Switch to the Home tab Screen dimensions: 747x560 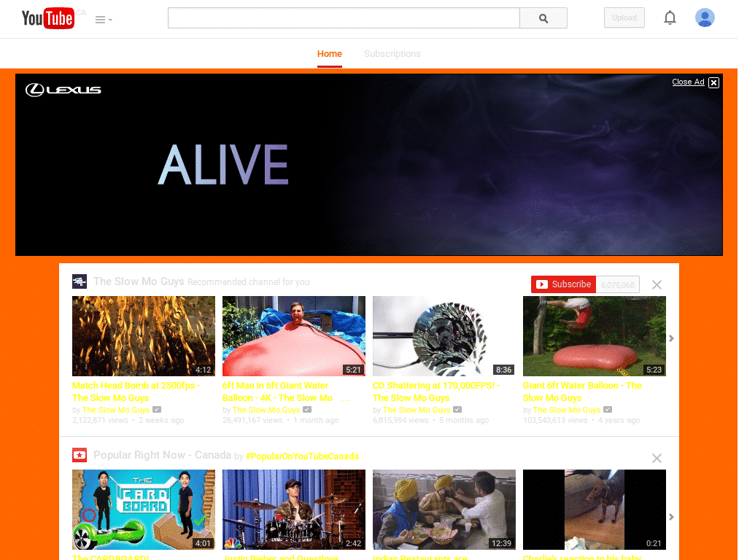[330, 54]
